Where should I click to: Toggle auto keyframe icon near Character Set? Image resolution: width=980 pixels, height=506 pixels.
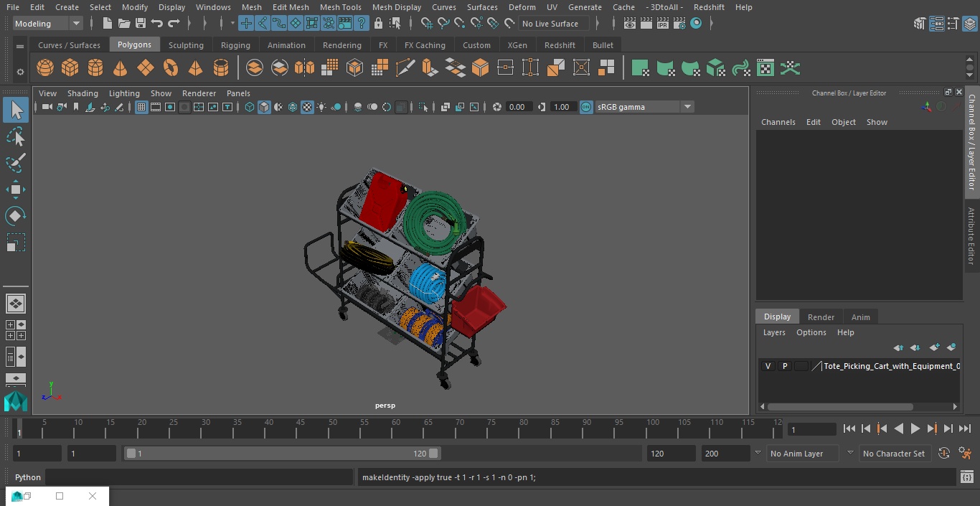click(x=944, y=454)
